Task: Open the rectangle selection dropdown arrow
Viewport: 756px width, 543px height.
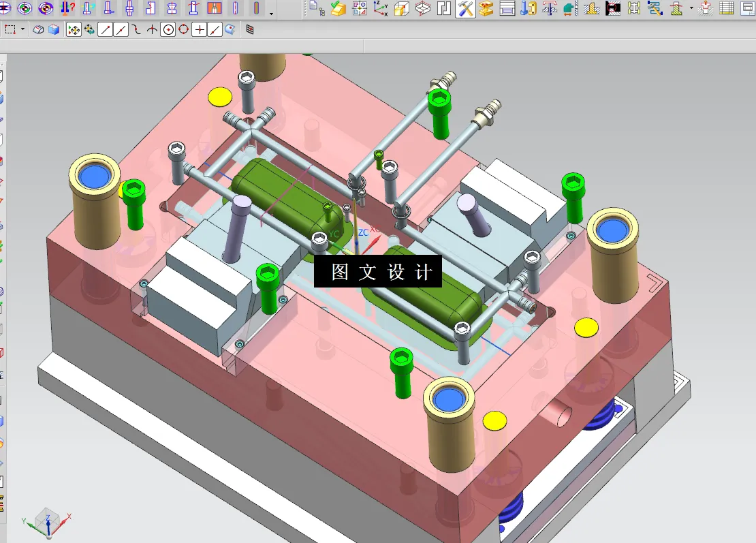Action: point(22,30)
